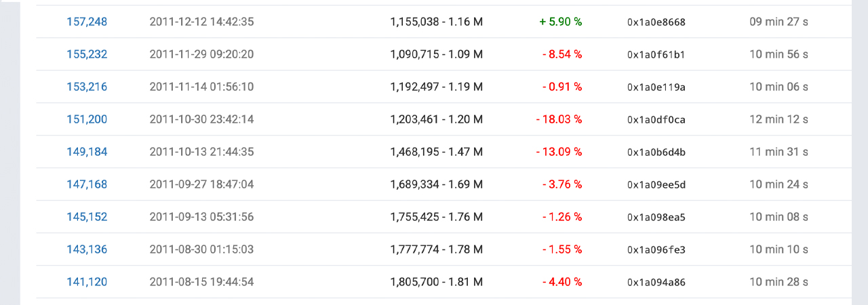Screen dimensions: 868x305
Task: Open block height 151,200 link
Action: 87,119
